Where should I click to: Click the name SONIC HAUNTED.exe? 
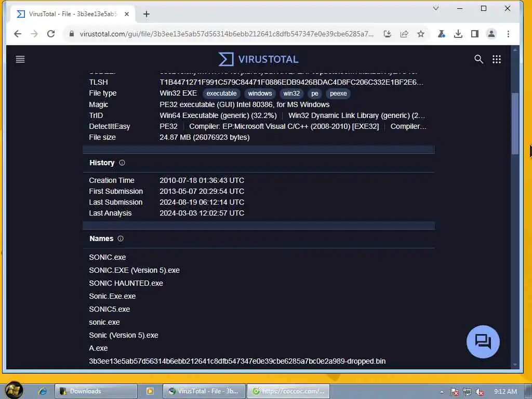pyautogui.click(x=126, y=283)
